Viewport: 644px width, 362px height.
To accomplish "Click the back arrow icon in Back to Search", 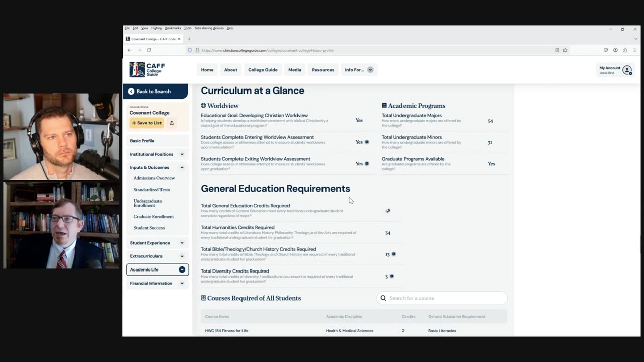I will pyautogui.click(x=131, y=92).
